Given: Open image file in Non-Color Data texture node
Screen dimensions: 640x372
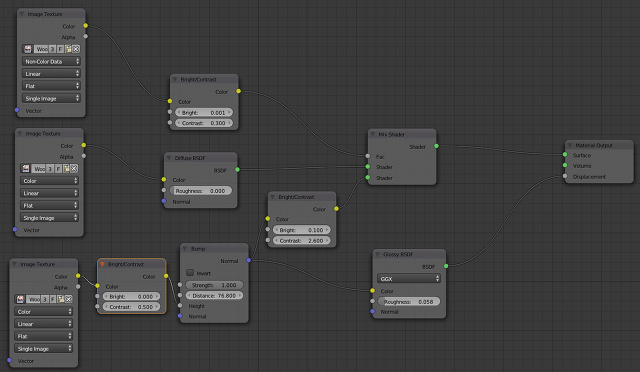Looking at the screenshot, I should pos(68,49).
